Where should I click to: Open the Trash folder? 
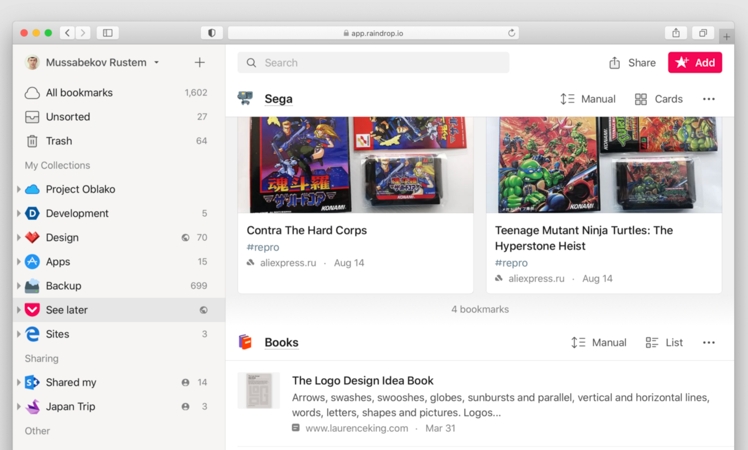pos(59,141)
